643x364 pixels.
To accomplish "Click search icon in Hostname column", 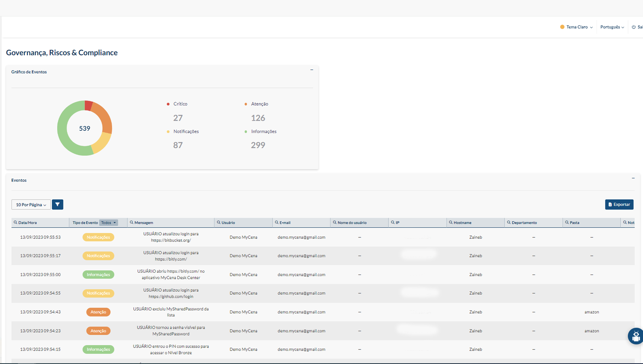I will pos(451,222).
